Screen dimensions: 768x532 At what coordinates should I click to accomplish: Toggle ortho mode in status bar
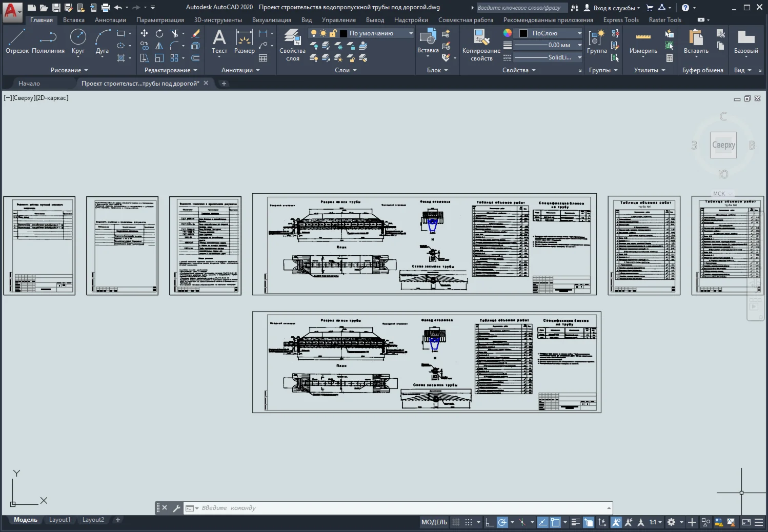(490, 522)
